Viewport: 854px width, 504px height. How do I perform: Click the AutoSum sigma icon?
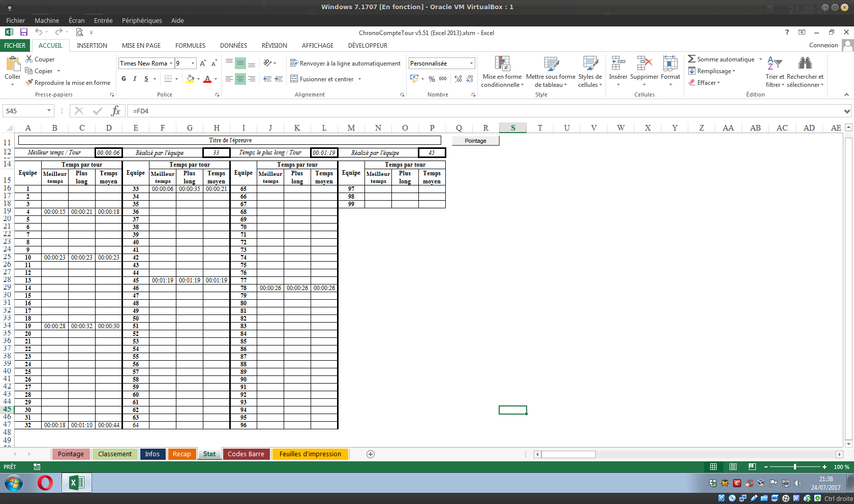691,59
